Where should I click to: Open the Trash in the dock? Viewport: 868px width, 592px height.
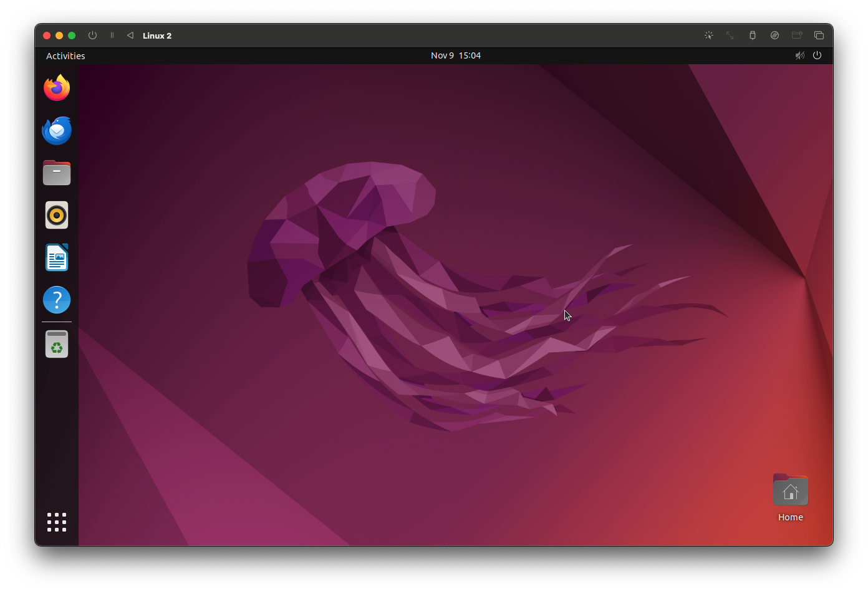(57, 344)
